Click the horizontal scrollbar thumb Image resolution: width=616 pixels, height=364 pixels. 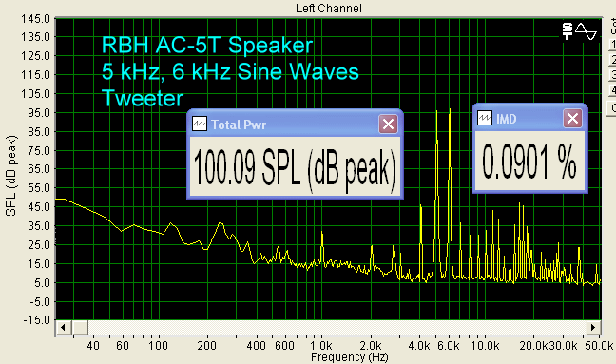coord(80,327)
